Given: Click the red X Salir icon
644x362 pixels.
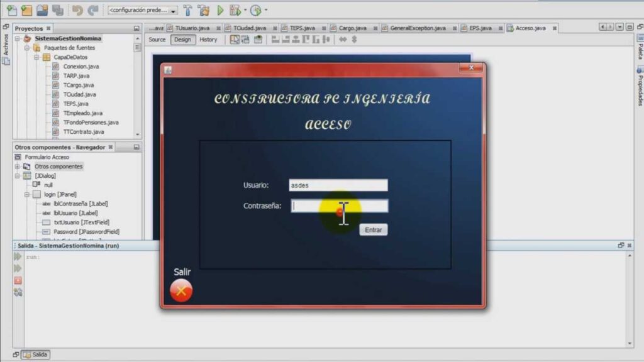Looking at the screenshot, I should [x=181, y=290].
